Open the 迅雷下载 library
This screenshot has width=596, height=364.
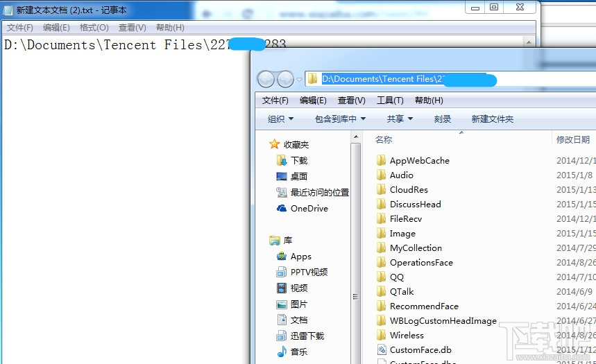307,336
